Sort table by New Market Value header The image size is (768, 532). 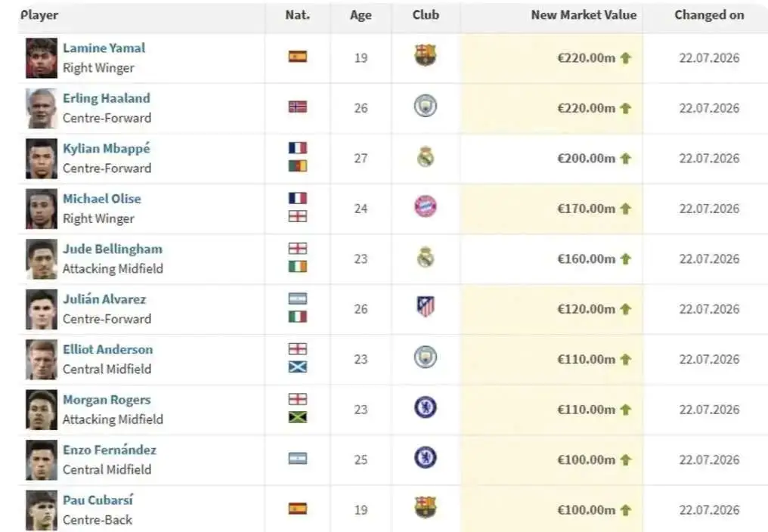(x=584, y=15)
